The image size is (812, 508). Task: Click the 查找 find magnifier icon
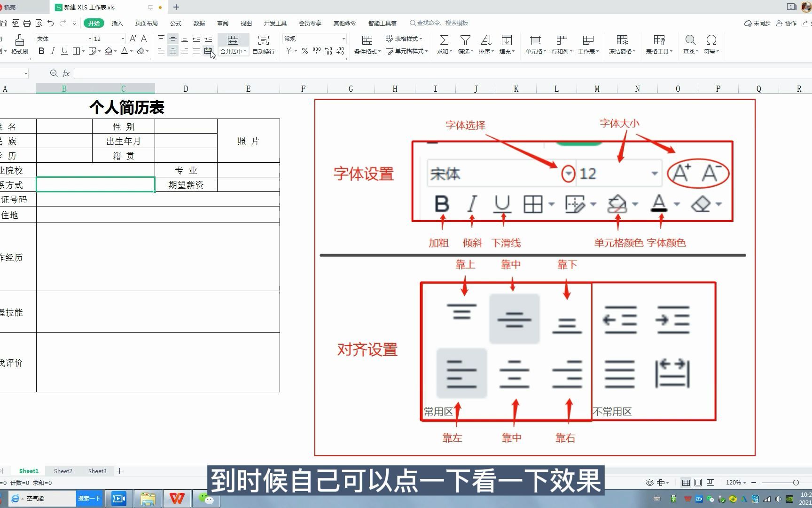(690, 40)
